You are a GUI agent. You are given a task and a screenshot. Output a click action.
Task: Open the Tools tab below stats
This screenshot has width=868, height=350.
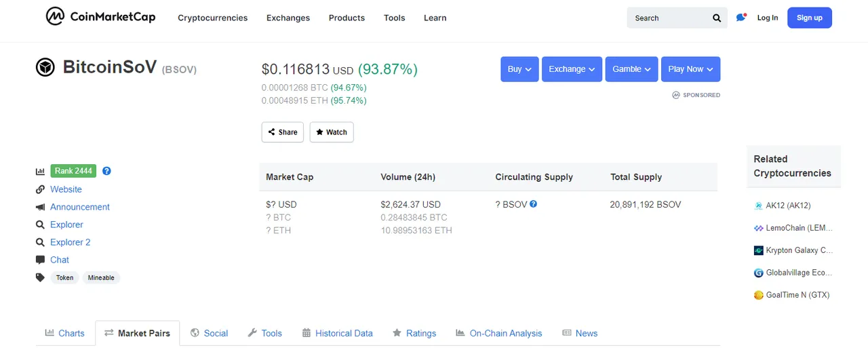click(264, 333)
